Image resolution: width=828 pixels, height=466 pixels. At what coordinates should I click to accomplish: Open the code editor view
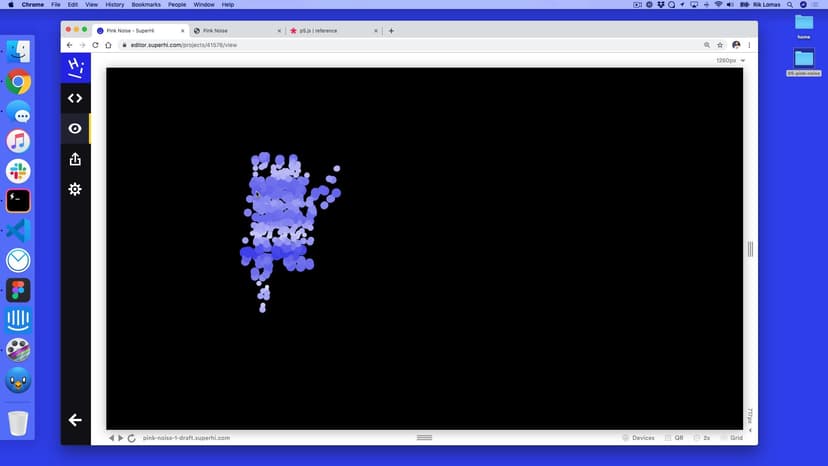(x=75, y=98)
